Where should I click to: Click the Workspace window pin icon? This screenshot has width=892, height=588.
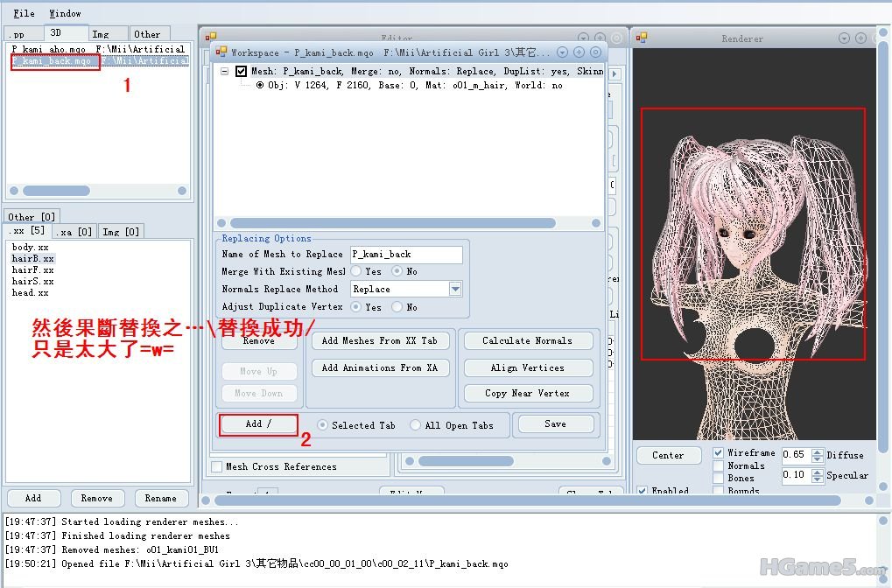(x=579, y=52)
